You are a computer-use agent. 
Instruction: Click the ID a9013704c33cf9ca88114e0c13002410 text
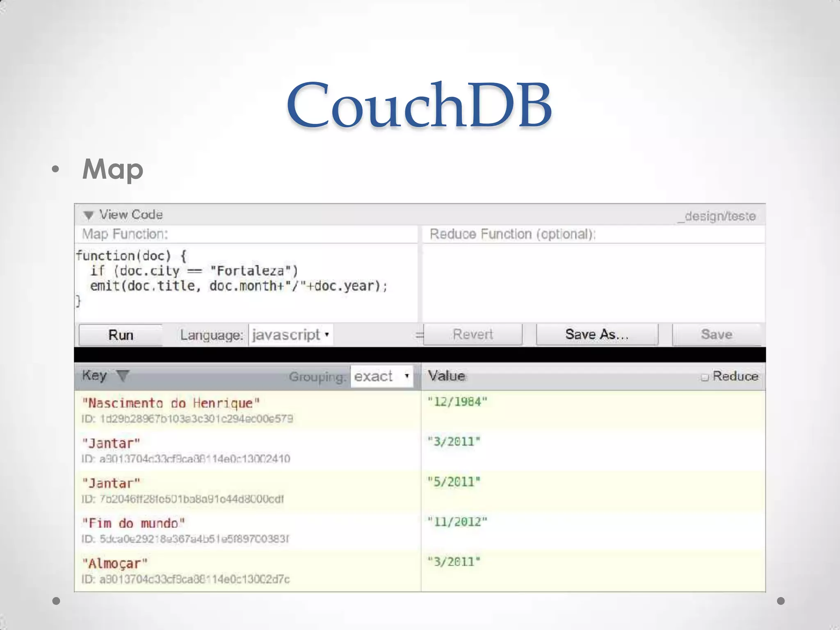pyautogui.click(x=186, y=459)
